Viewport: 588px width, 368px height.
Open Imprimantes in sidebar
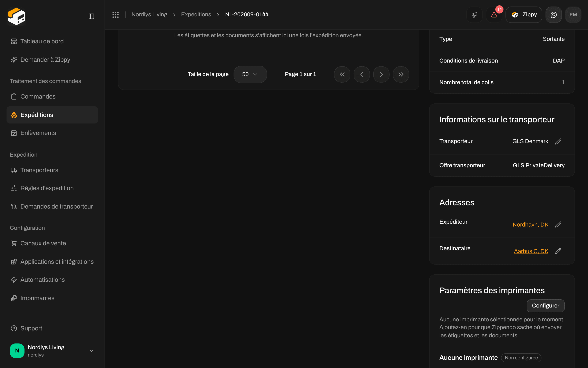click(52, 298)
